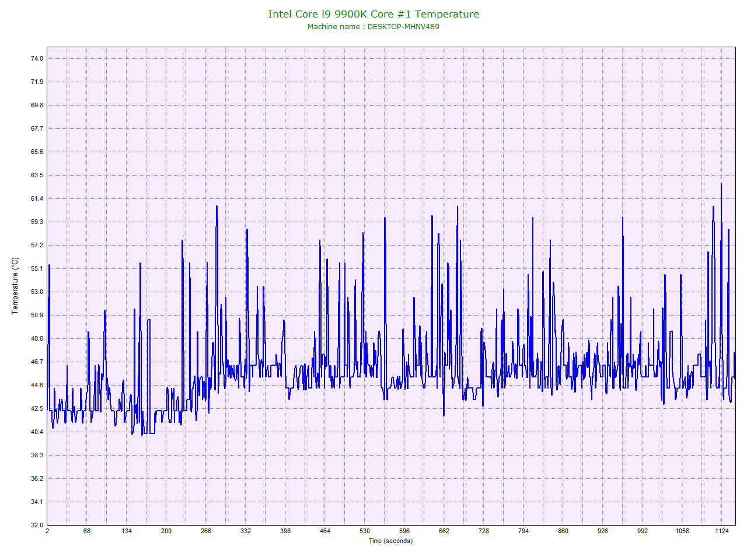Click the chart title "Intel Core i9 9900K Core #1 Temperature"

[x=373, y=14]
